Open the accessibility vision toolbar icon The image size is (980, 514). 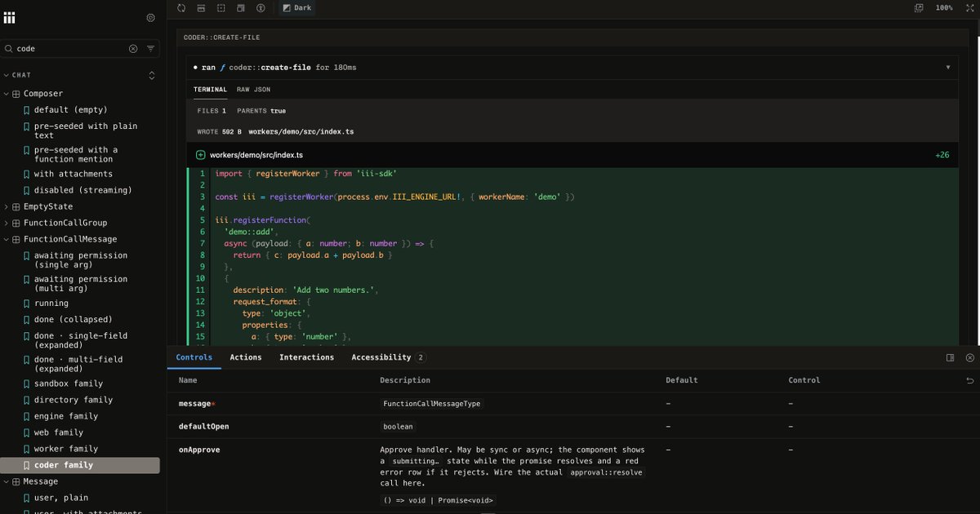tap(261, 7)
